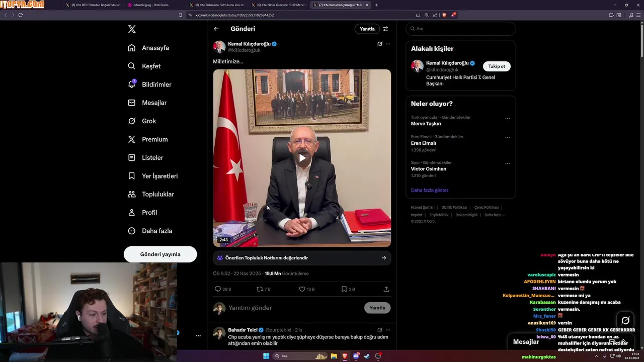Click the reply icon with 29 B

coord(218,289)
